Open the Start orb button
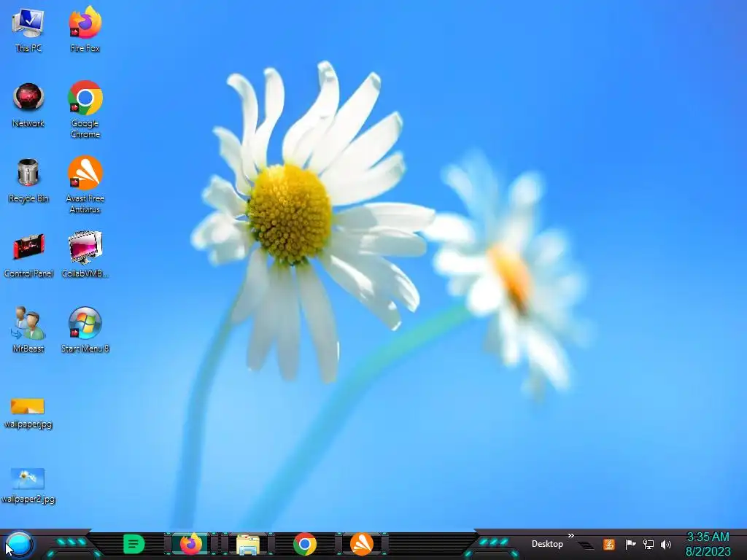Screen dimensions: 747x560 (x=19, y=544)
